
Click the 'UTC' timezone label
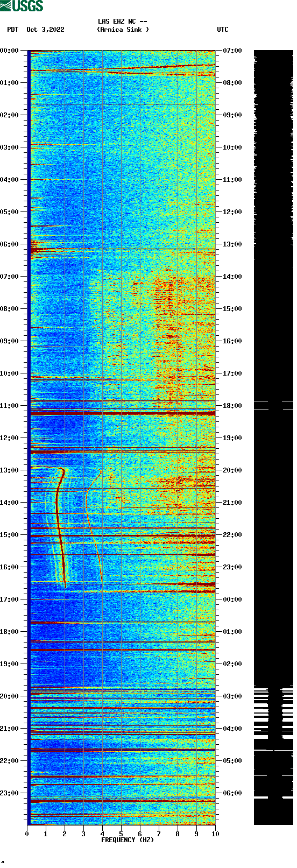click(x=223, y=30)
